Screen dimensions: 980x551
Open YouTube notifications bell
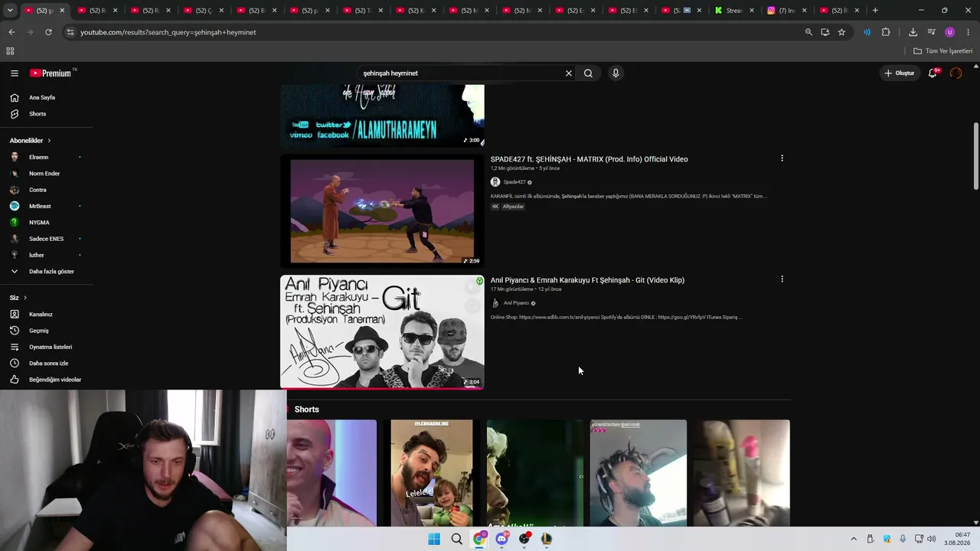[x=933, y=73]
